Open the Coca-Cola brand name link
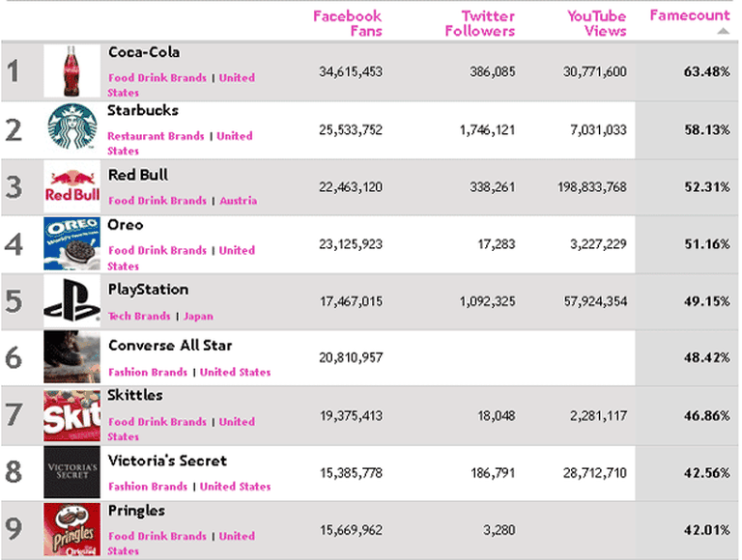This screenshot has width=742, height=560. (143, 52)
